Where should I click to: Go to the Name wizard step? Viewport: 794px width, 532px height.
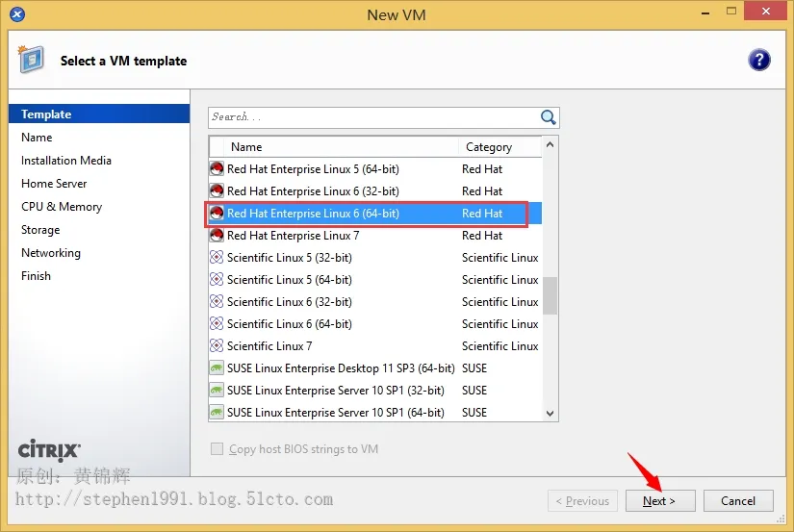coord(99,138)
